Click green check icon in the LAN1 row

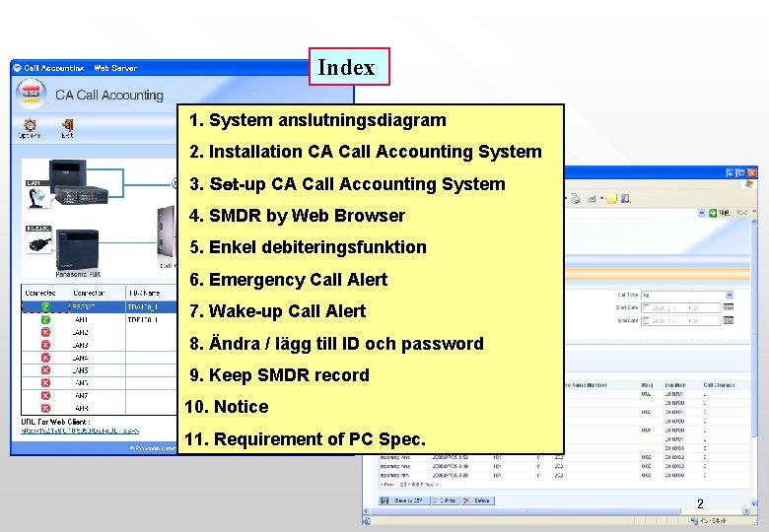pos(45,320)
